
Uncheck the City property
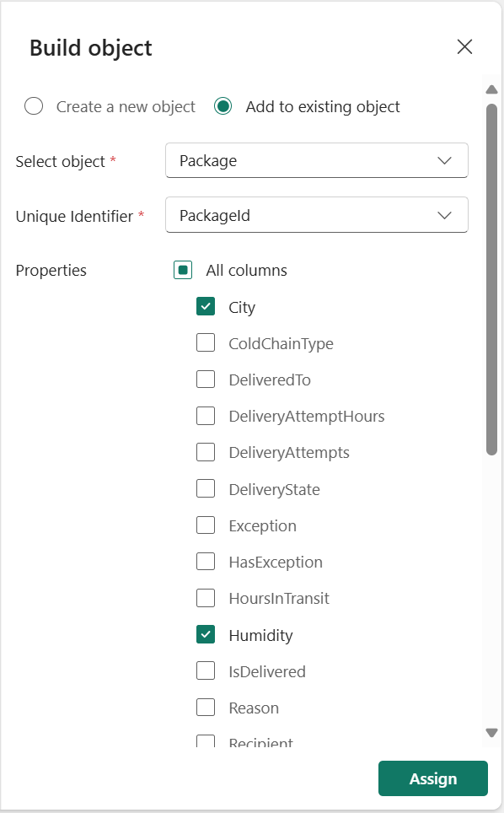[206, 306]
